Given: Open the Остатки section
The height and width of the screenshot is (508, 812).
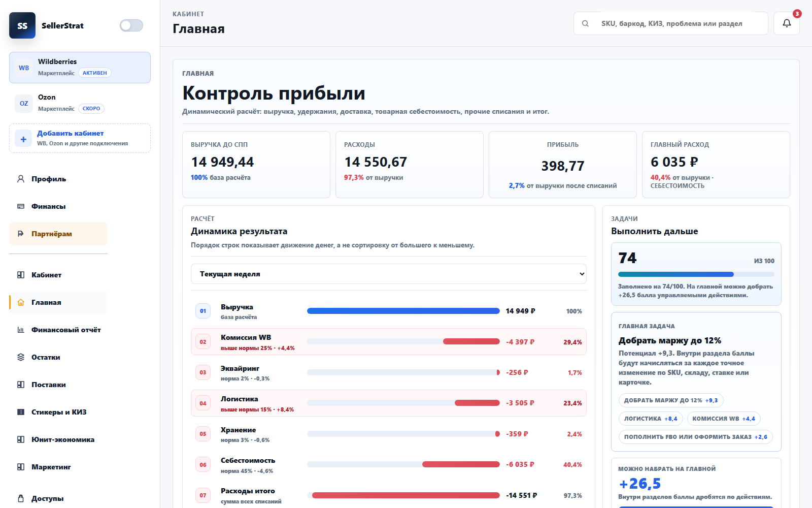Looking at the screenshot, I should [58, 357].
